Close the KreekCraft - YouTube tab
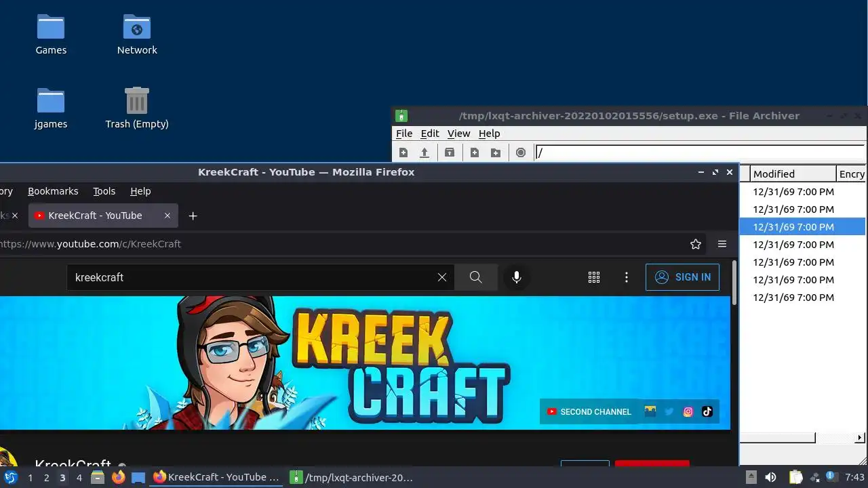The width and height of the screenshot is (868, 488). (x=167, y=216)
